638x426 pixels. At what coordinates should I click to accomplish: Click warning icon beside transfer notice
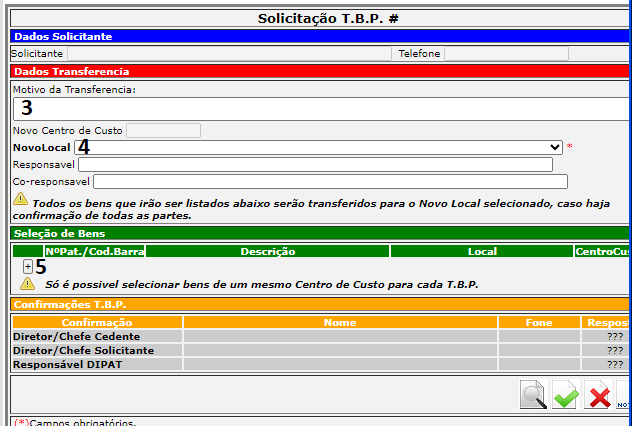click(x=20, y=200)
